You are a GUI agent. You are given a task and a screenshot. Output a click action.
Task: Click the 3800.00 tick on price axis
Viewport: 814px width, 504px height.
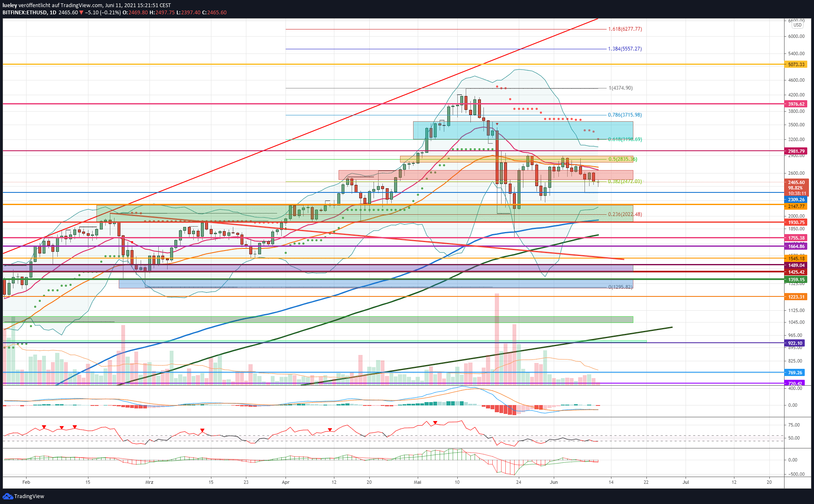coord(796,111)
